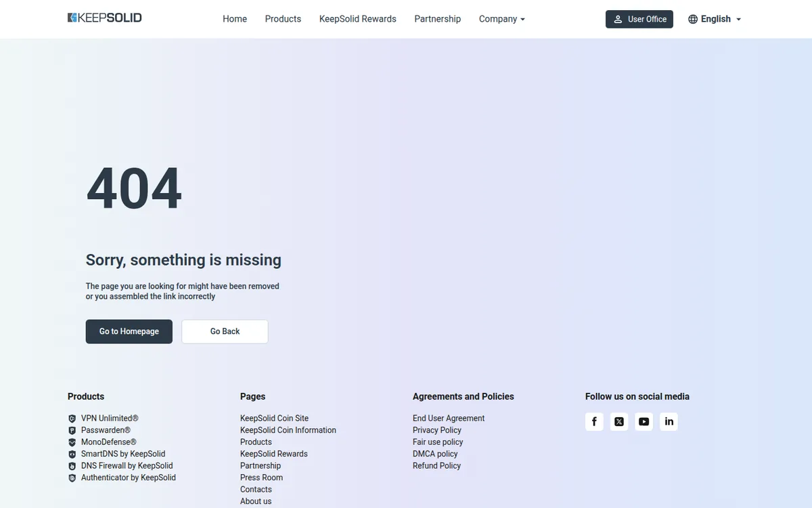Open the LinkedIn social icon
Viewport: 812px width, 508px height.
[669, 421]
